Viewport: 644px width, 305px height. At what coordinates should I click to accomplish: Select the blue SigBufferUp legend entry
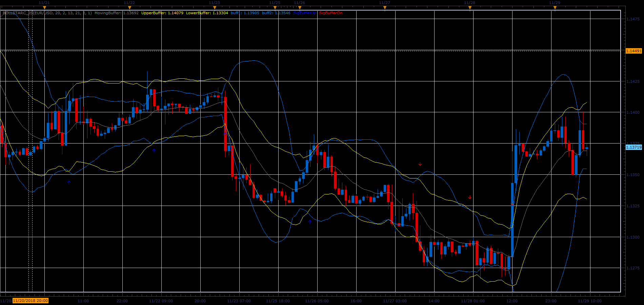[305, 13]
